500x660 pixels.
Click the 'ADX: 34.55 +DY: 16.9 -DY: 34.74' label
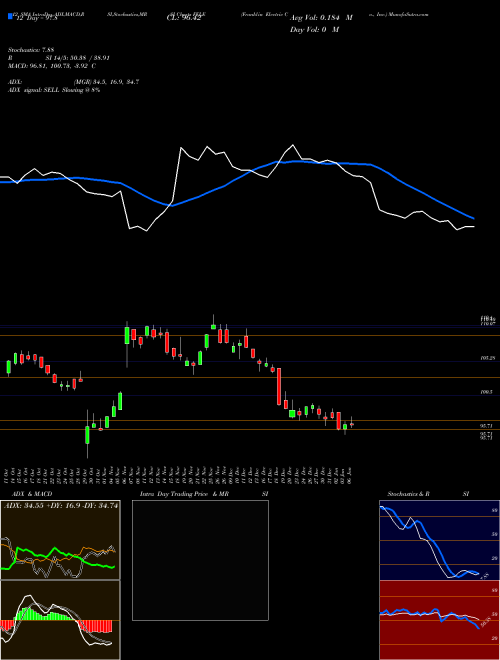[x=61, y=506]
